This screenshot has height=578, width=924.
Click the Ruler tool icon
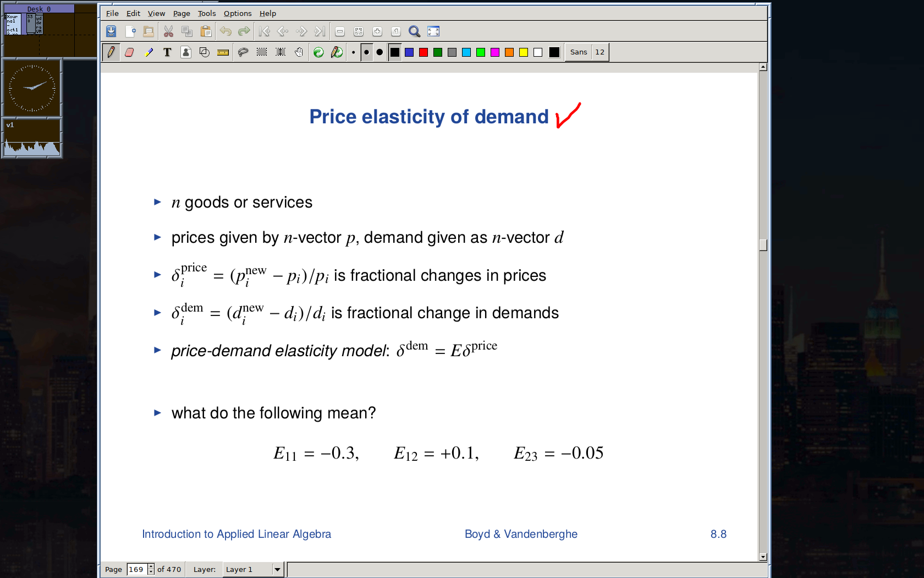point(223,52)
